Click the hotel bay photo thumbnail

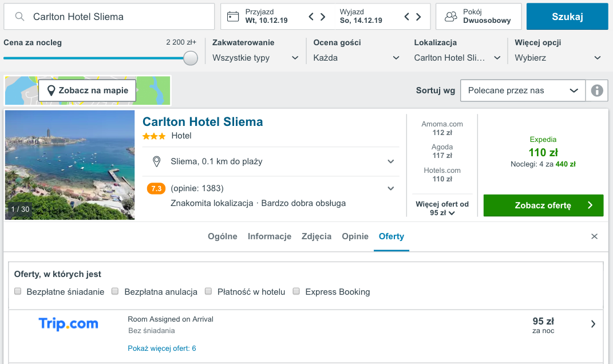(x=70, y=165)
